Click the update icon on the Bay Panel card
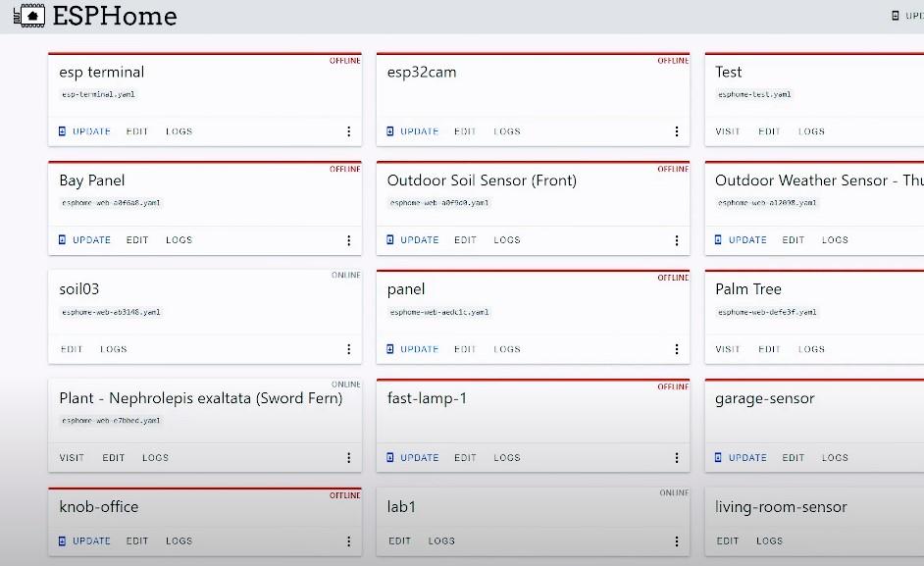 [x=62, y=239]
